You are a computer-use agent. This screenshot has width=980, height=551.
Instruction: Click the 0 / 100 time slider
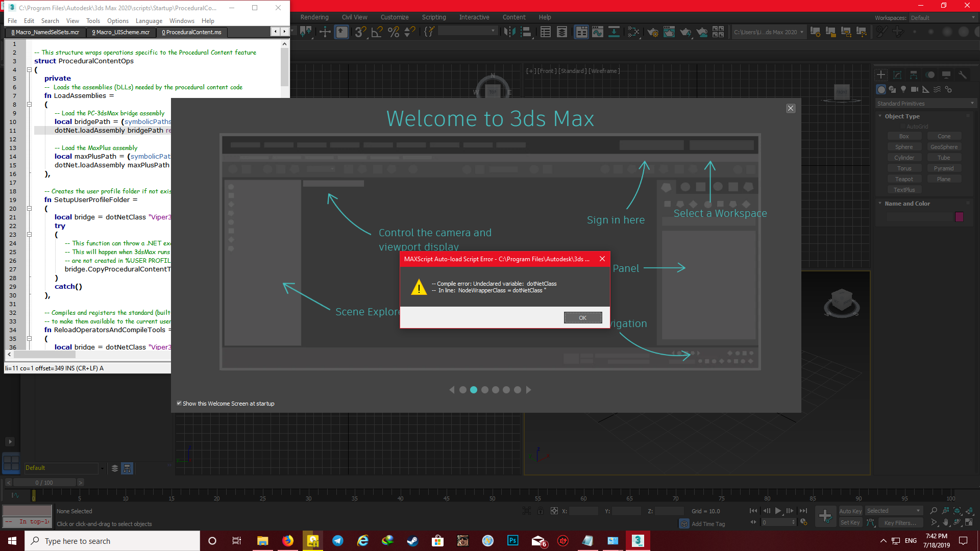click(44, 483)
